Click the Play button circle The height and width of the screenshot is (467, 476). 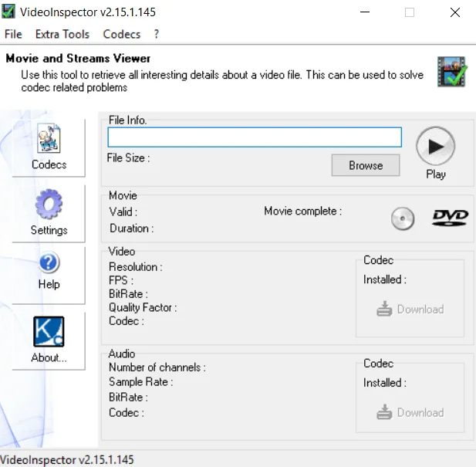[435, 147]
